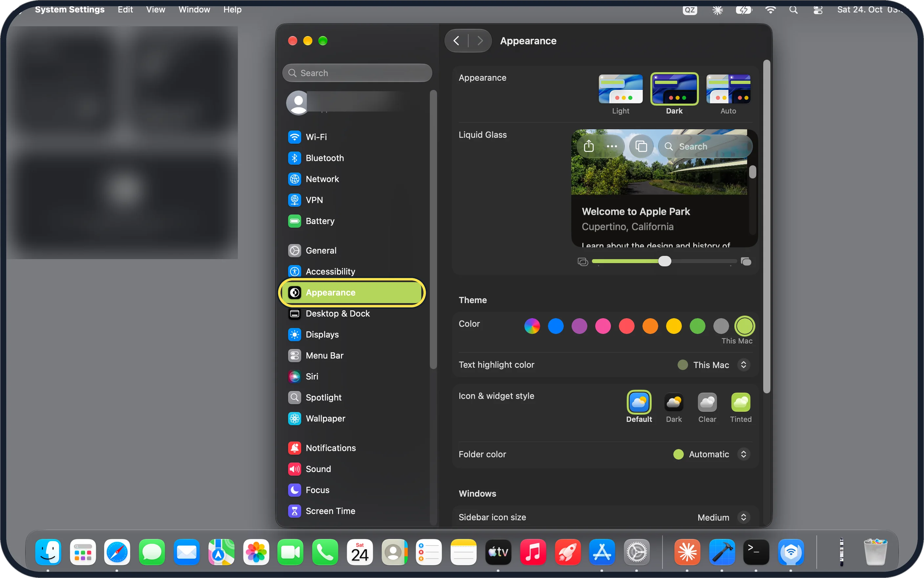The height and width of the screenshot is (578, 924).
Task: Select the Multicolor theme color
Action: click(x=532, y=326)
